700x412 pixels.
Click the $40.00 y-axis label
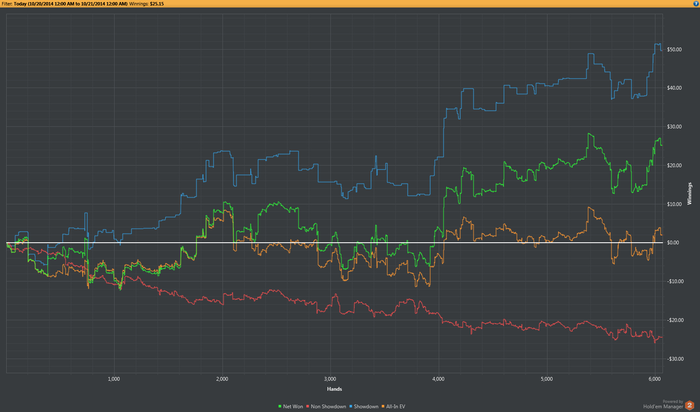[x=674, y=88]
